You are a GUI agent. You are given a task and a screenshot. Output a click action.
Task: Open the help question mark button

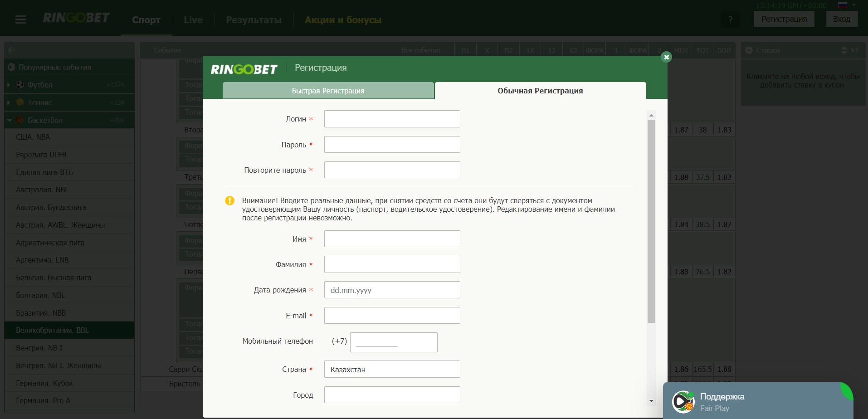730,20
